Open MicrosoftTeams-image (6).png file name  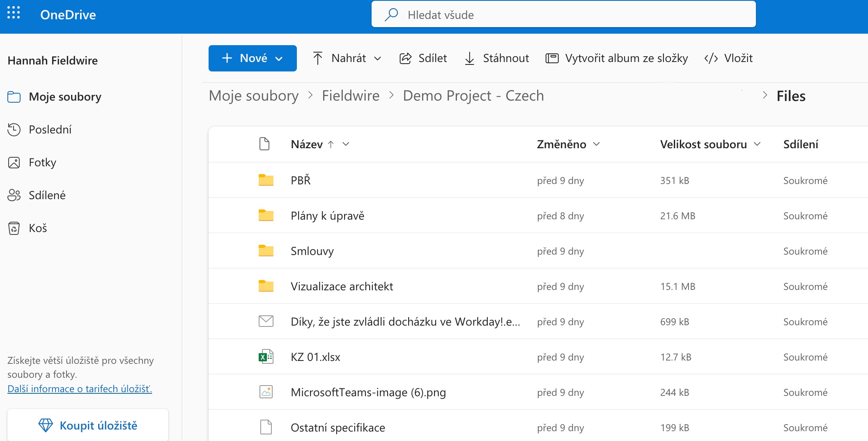click(368, 392)
